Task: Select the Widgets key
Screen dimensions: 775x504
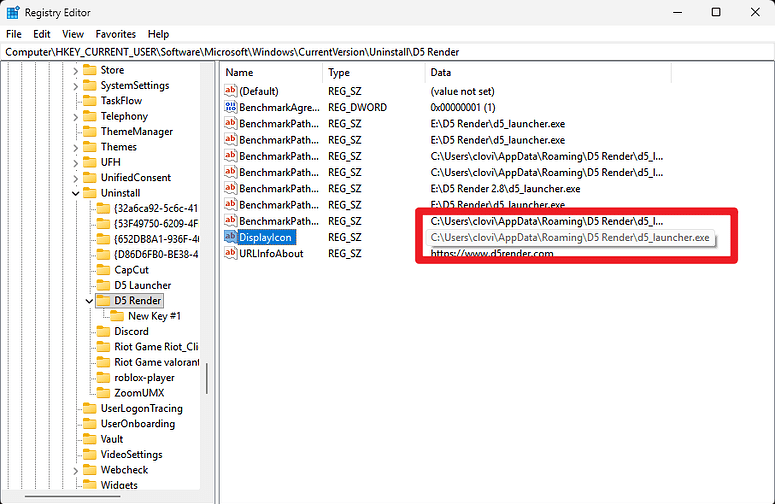Action: click(119, 485)
